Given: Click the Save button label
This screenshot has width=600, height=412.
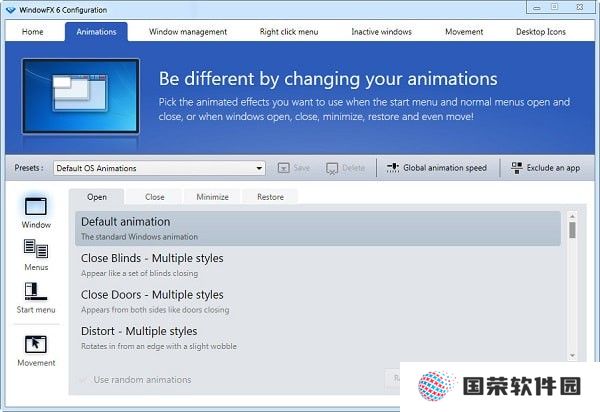Looking at the screenshot, I should coord(302,168).
